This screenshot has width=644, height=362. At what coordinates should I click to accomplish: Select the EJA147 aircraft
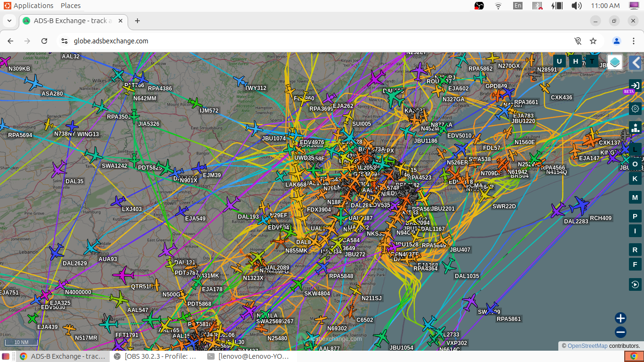point(575,151)
